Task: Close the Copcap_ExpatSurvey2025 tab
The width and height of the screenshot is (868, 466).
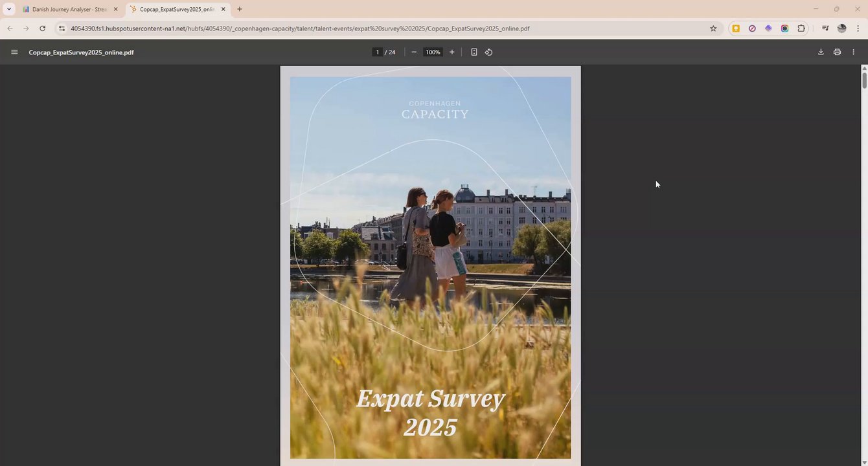Action: click(223, 9)
